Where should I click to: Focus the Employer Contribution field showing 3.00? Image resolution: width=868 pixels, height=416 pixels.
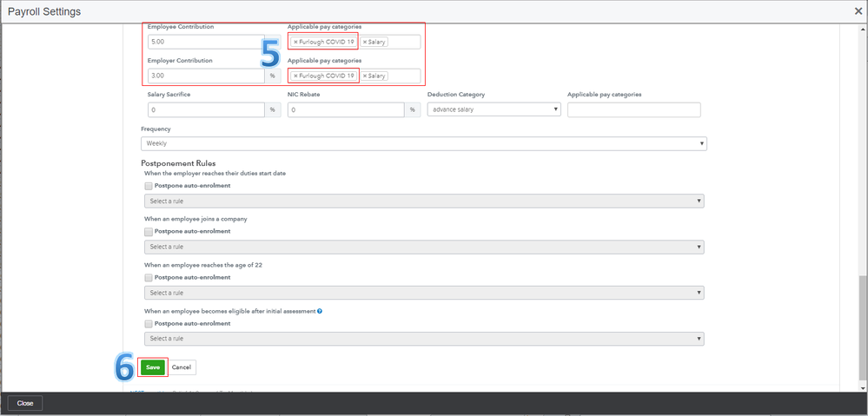click(206, 76)
